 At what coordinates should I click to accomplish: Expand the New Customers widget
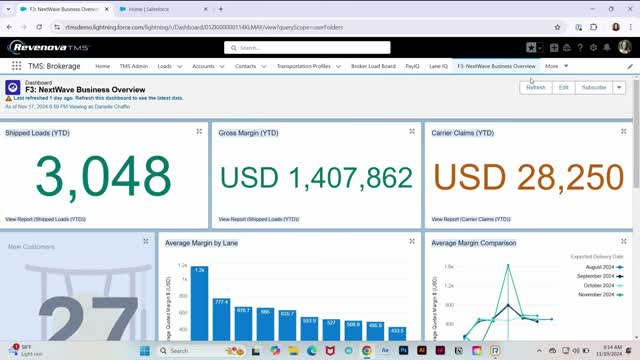(146, 242)
